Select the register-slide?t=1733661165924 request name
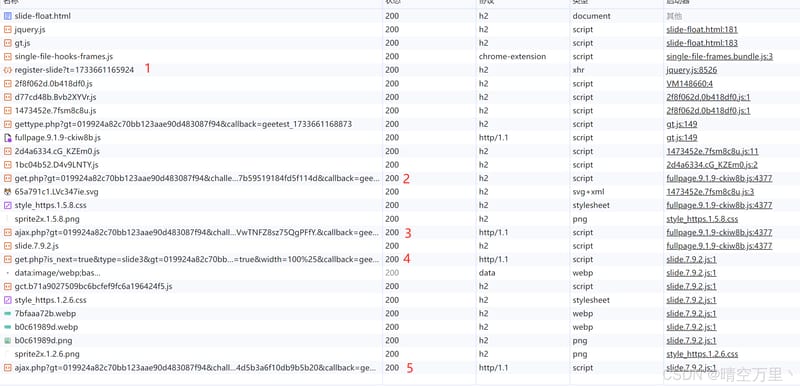The image size is (800, 388). (74, 70)
